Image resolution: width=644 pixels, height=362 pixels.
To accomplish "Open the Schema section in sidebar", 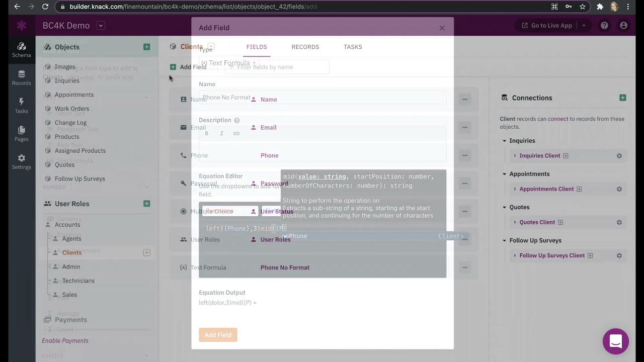I will 22,50.
